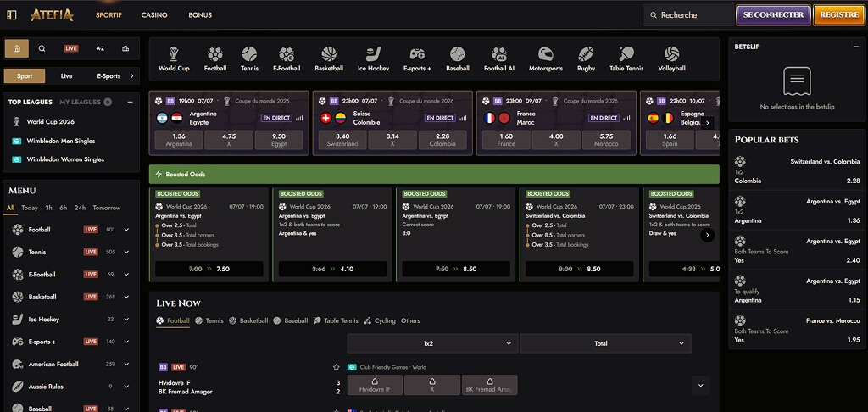Open the Bonus menu
Image resolution: width=868 pixels, height=412 pixels.
[x=200, y=15]
